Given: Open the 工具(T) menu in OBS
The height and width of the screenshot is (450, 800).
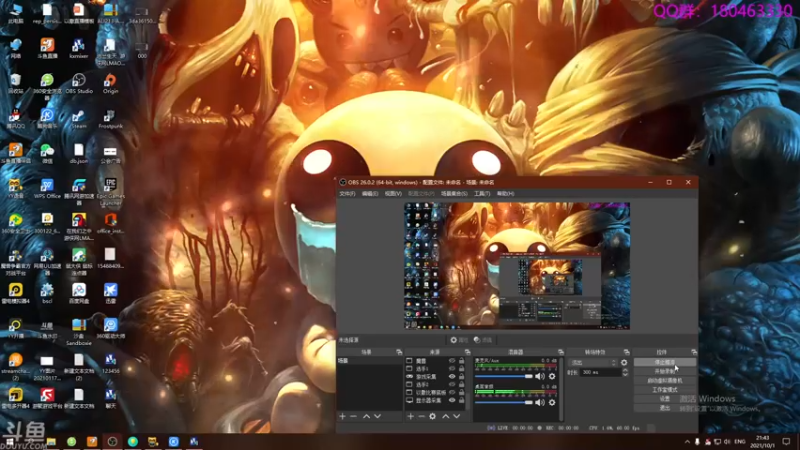Looking at the screenshot, I should click(x=482, y=194).
